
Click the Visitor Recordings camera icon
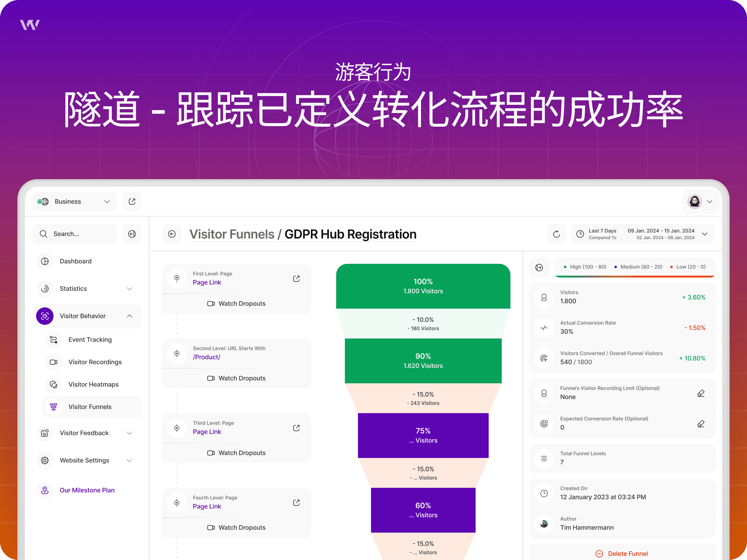[x=53, y=362]
